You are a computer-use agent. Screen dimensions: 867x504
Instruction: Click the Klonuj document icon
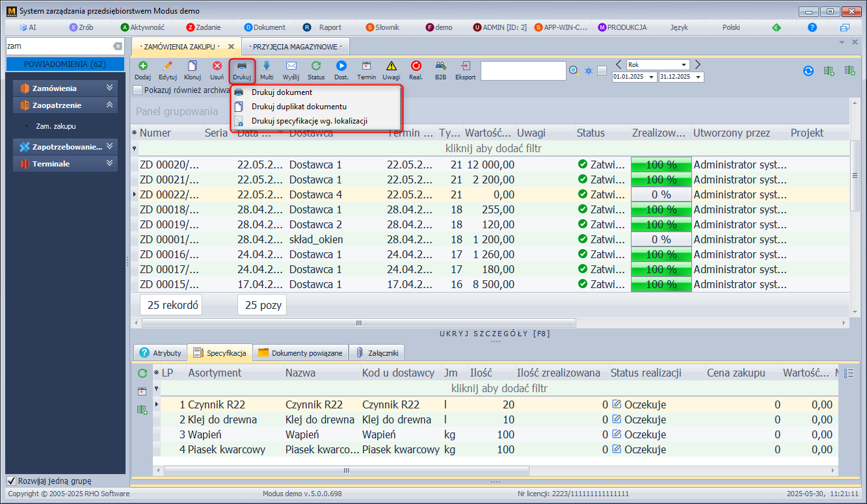(192, 66)
